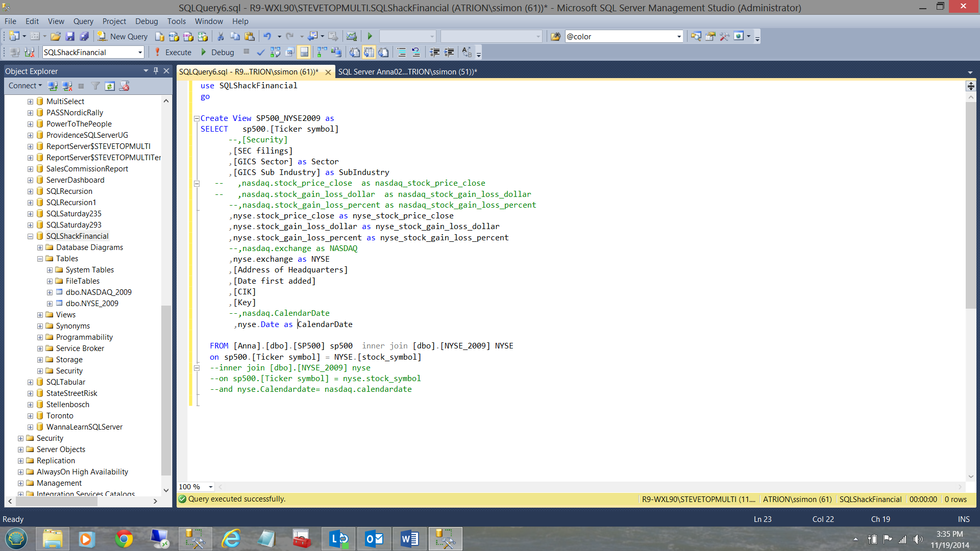This screenshot has width=980, height=551.
Task: Start debugging with the Debug button
Action: [217, 52]
